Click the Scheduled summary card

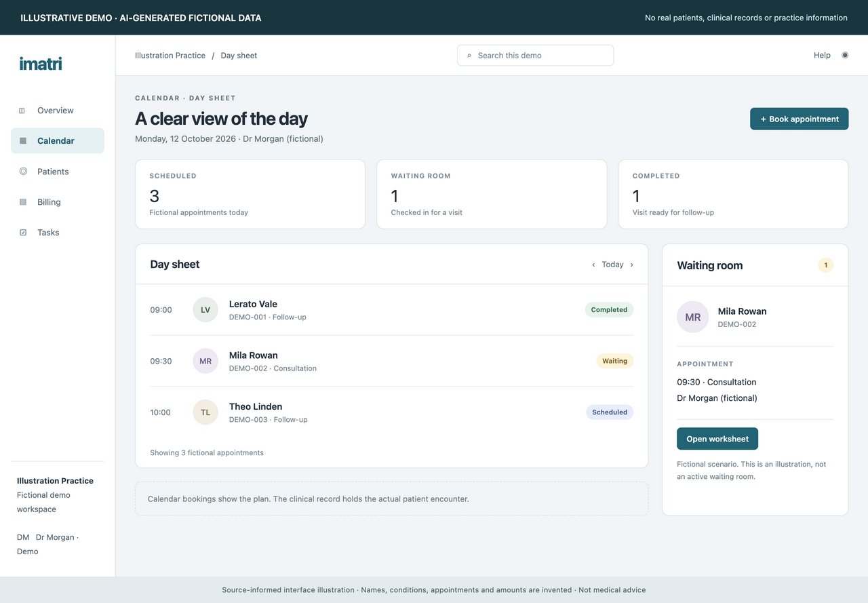[250, 194]
